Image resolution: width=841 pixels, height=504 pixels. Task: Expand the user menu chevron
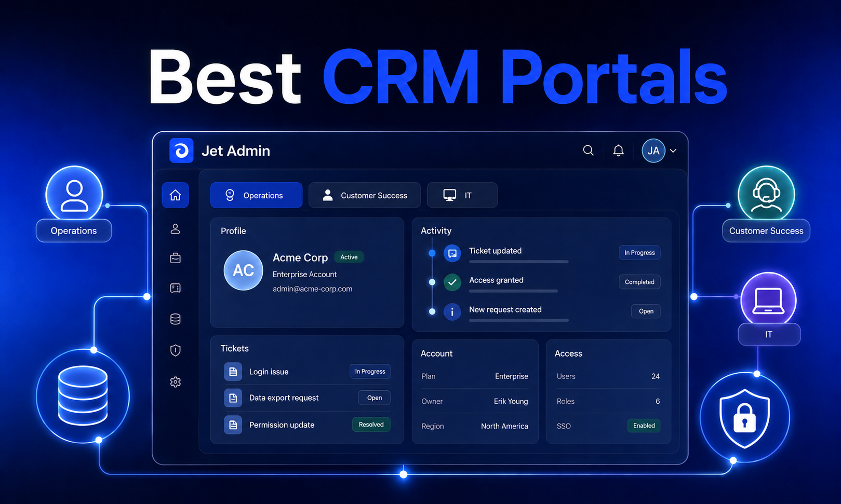(673, 151)
